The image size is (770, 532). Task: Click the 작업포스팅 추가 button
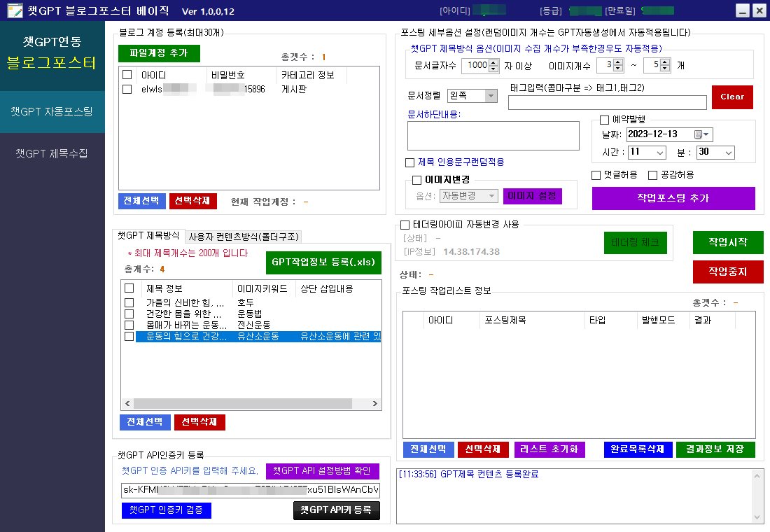point(673,199)
